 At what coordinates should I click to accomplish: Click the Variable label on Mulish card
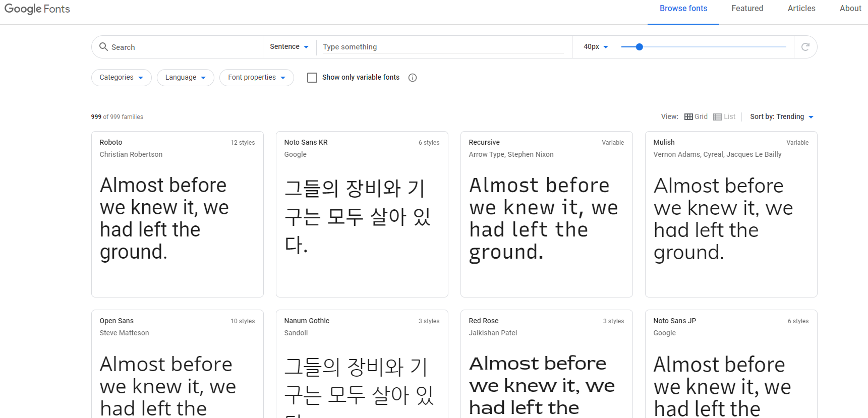[x=797, y=143]
